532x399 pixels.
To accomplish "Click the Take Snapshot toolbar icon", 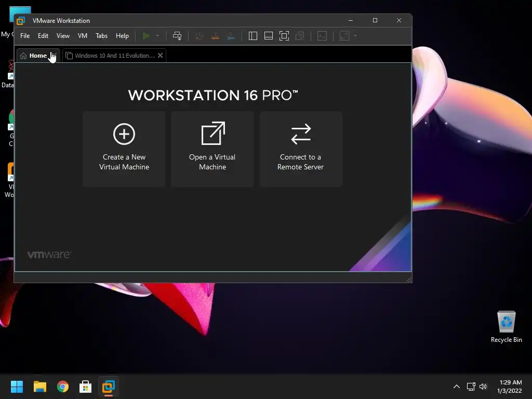I will pyautogui.click(x=199, y=36).
